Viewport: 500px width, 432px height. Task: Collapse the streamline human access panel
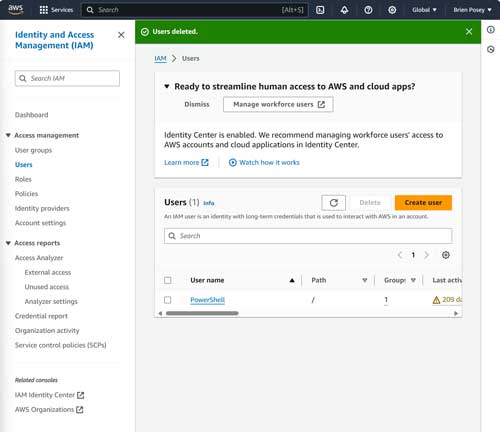pos(167,86)
